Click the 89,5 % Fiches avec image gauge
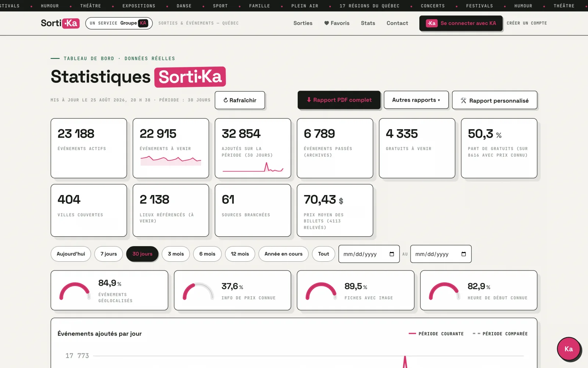The width and height of the screenshot is (588, 368). point(356,290)
